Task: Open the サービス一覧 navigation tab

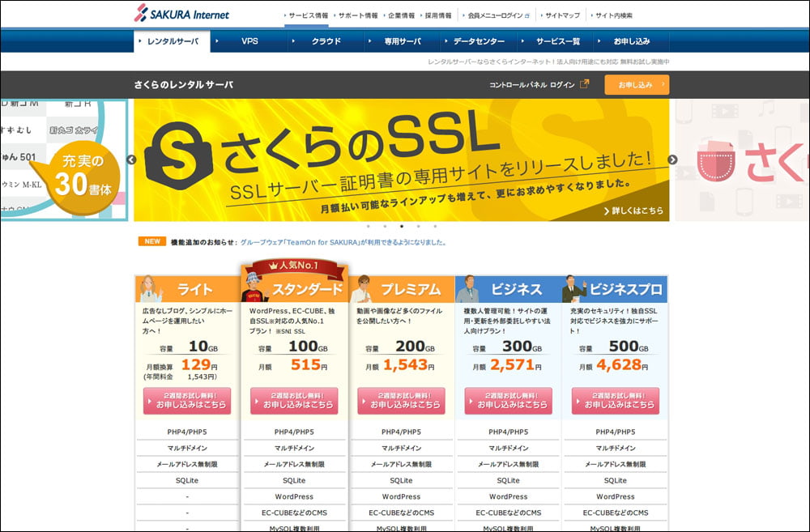Action: click(x=557, y=41)
